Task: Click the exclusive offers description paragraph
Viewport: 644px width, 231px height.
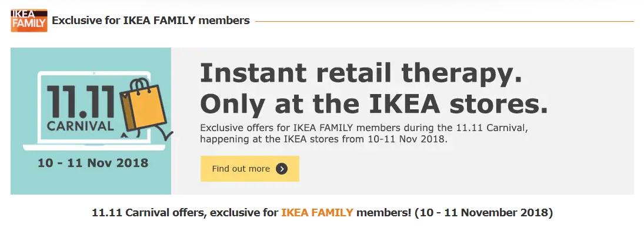Action: click(x=363, y=133)
